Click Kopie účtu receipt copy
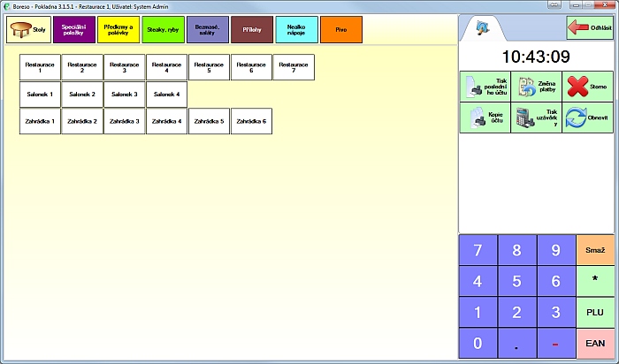Viewport: 619px width, 364px height. point(485,118)
